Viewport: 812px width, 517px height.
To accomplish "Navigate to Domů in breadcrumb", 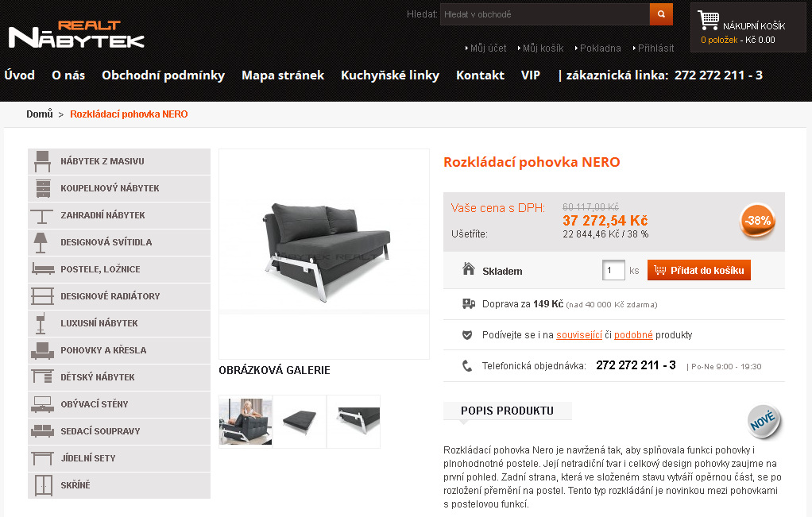I will point(40,114).
